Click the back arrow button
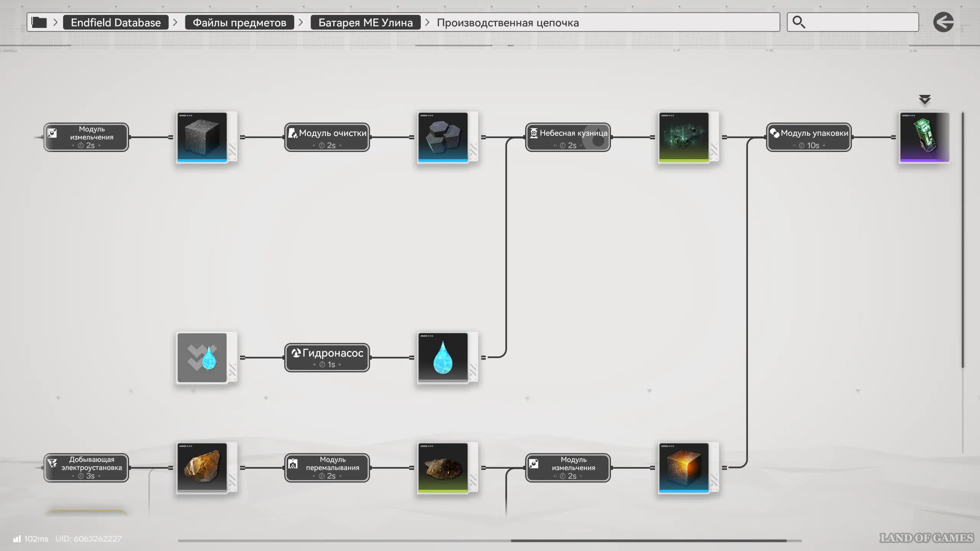Screen dimensions: 980x551 tap(943, 22)
